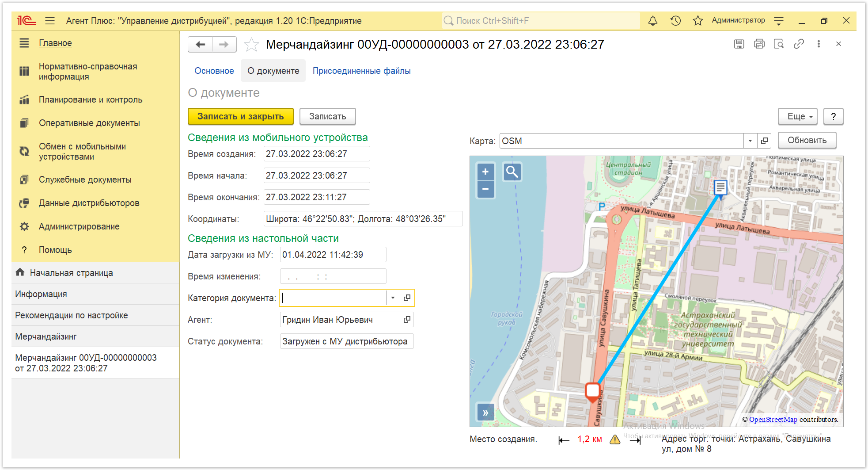Open the 1C main menu hamburger icon
868x470 pixels.
pyautogui.click(x=50, y=21)
